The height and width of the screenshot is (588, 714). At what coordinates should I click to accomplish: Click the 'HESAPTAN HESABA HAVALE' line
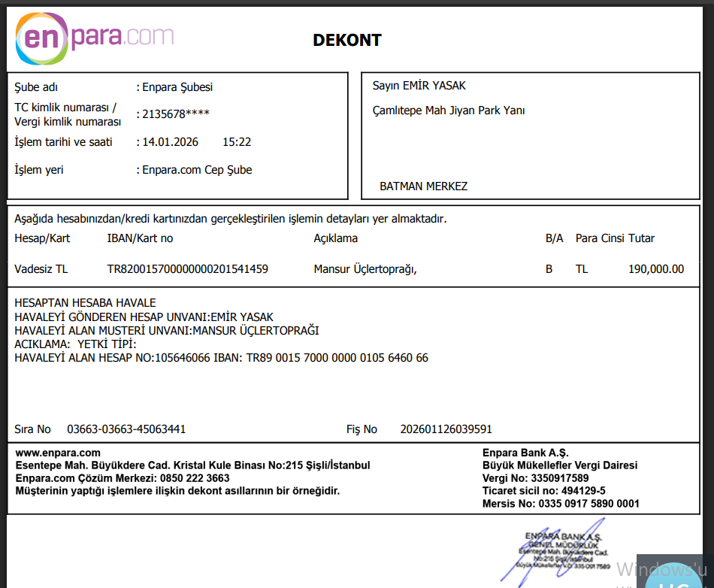tap(85, 303)
